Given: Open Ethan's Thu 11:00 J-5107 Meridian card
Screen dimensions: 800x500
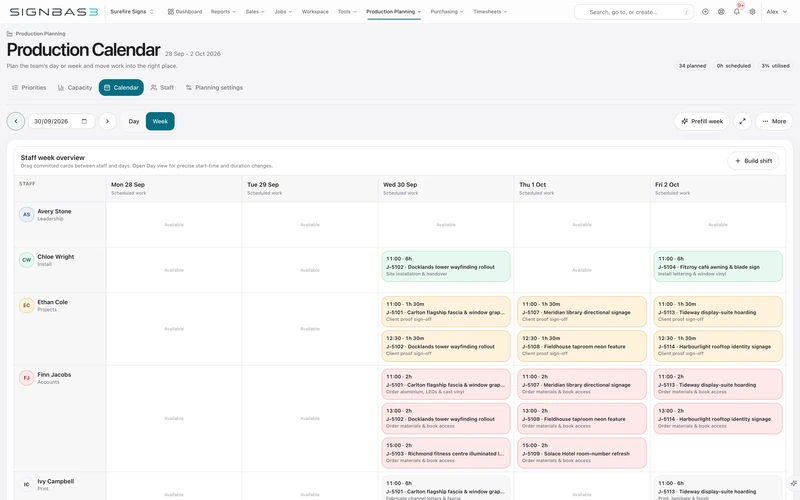Looking at the screenshot, I should (x=582, y=312).
